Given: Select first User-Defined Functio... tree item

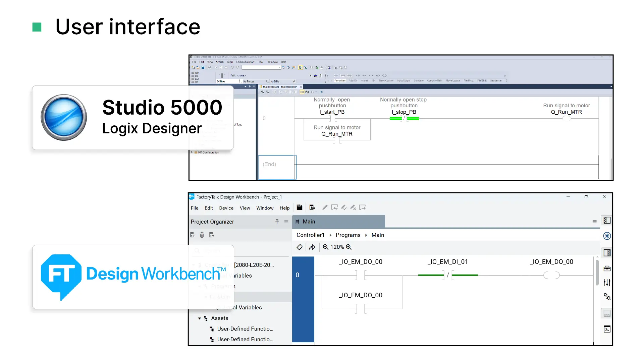Looking at the screenshot, I should pyautogui.click(x=245, y=329).
